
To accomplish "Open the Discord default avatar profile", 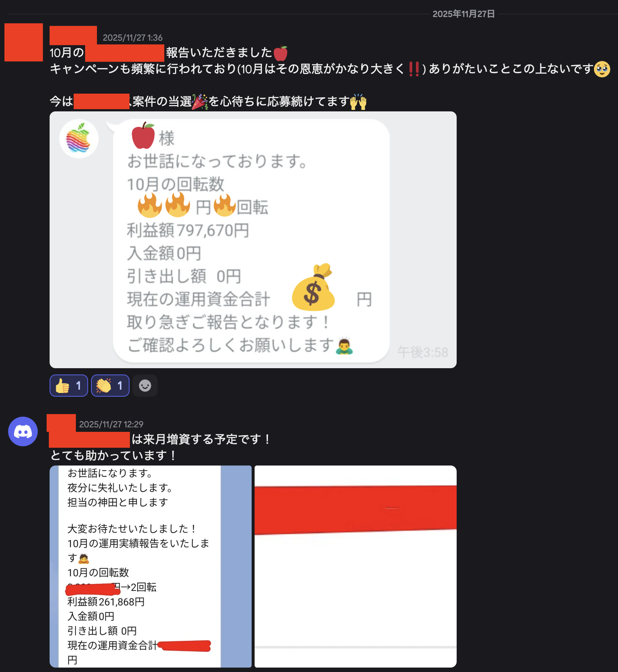I will point(23,431).
